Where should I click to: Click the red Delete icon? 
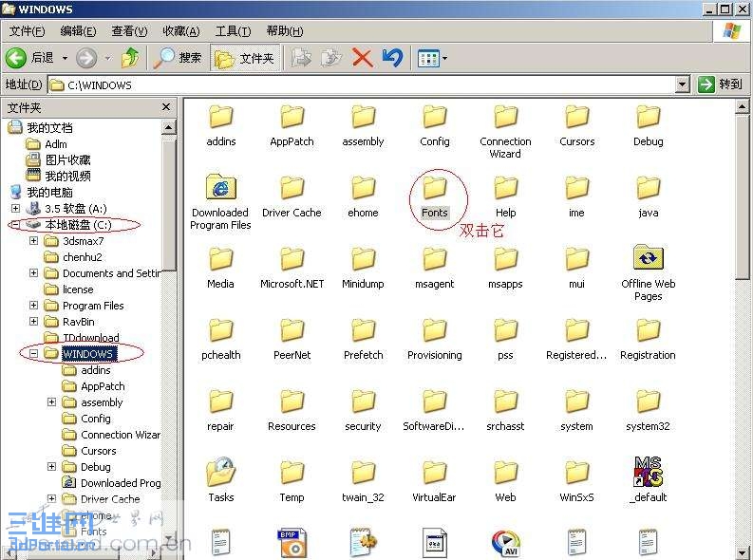point(363,58)
